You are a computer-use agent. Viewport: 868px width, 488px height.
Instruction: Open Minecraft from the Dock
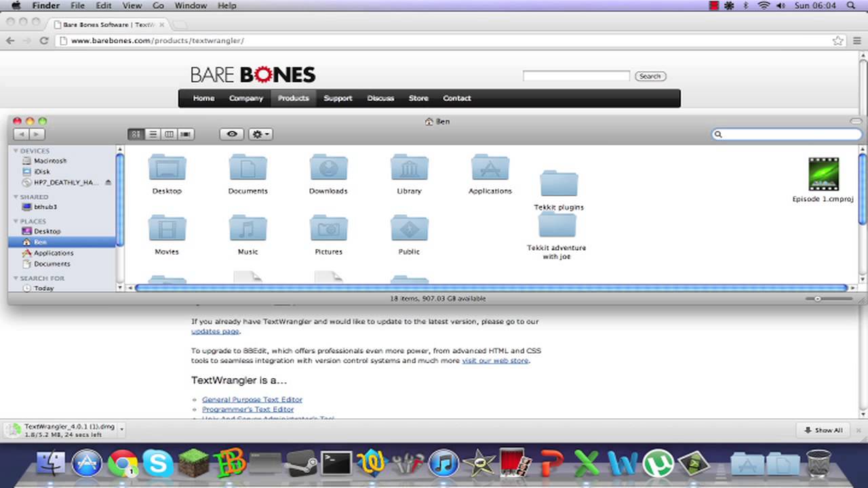pos(194,464)
